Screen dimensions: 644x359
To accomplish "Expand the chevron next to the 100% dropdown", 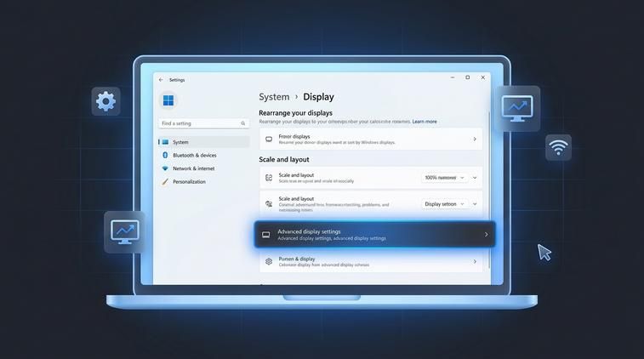I will 475,178.
